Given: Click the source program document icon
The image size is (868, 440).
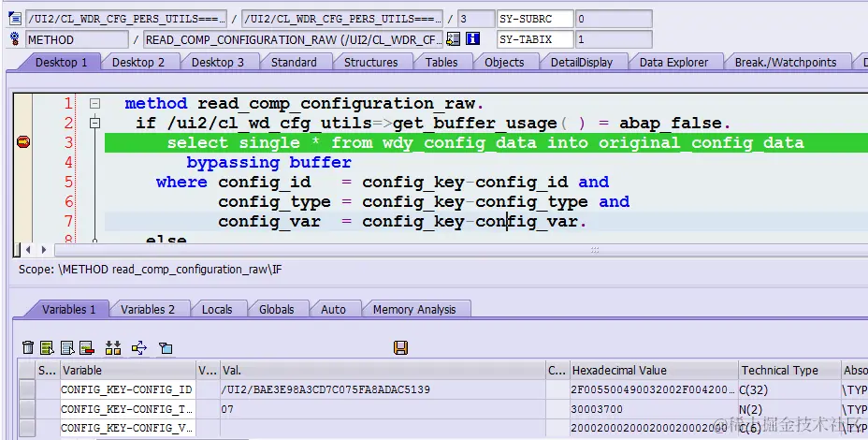Looking at the screenshot, I should click(15, 19).
